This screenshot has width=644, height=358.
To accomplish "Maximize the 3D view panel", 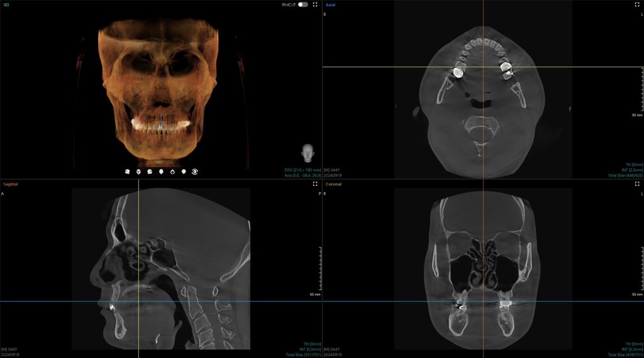I will coord(315,4).
